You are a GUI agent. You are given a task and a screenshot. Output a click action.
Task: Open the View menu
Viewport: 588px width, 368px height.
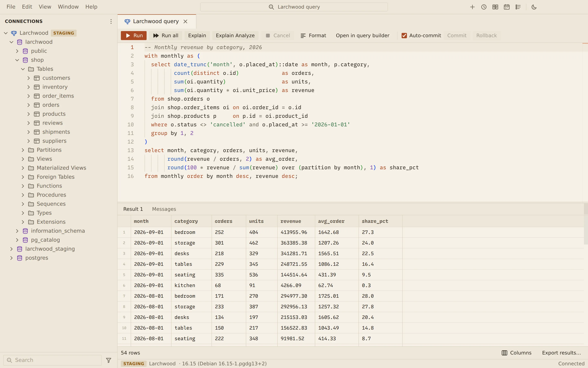coord(45,7)
